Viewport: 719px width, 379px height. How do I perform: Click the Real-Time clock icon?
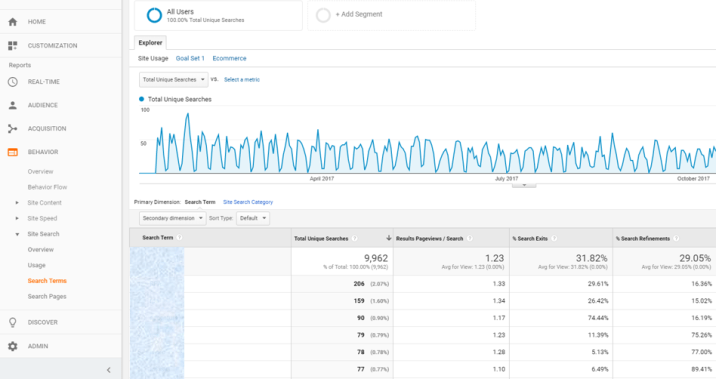[13, 82]
